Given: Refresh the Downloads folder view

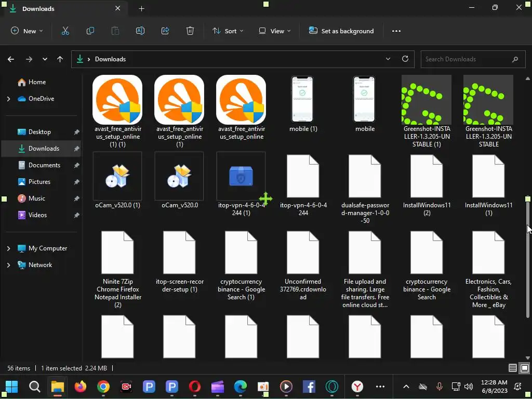Looking at the screenshot, I should point(405,59).
